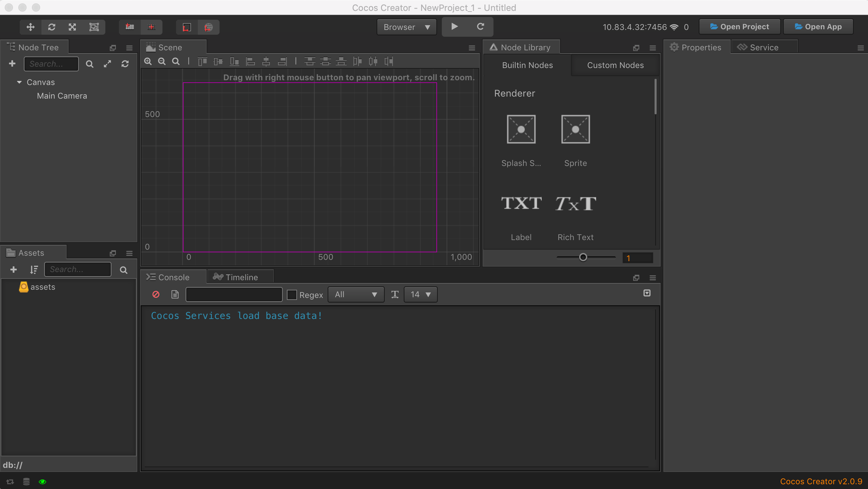Clear the console with red icon

156,294
